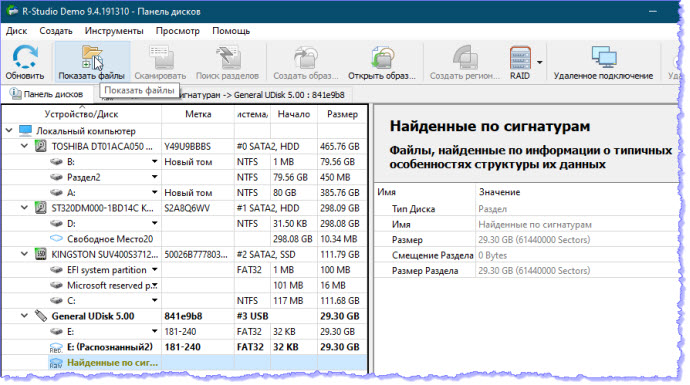Collapse the Локальный компьютер tree node

click(9, 131)
